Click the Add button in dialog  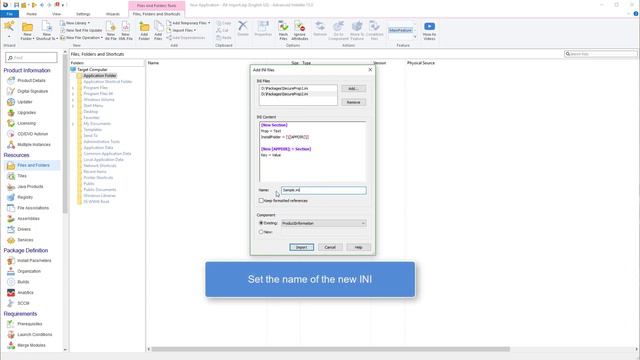353,89
